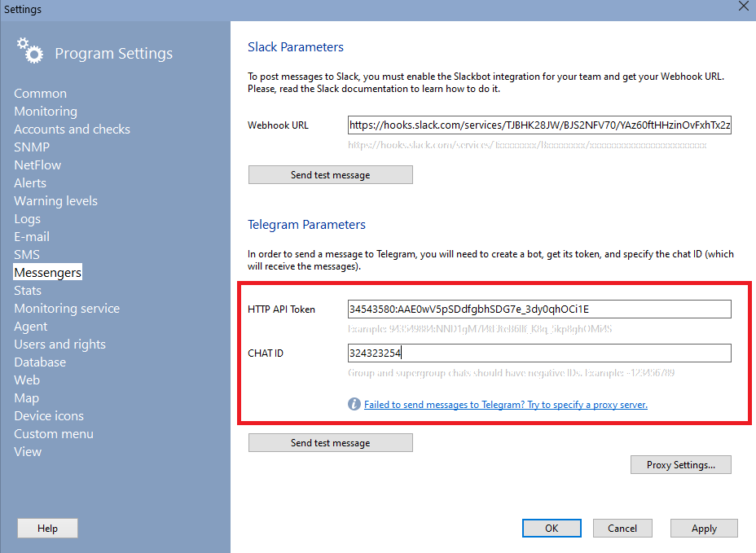Open the View settings section

28,452
